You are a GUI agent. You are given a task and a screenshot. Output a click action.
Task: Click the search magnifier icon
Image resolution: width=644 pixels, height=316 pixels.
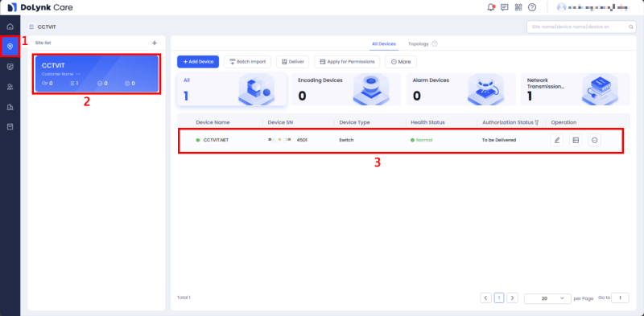tap(631, 27)
